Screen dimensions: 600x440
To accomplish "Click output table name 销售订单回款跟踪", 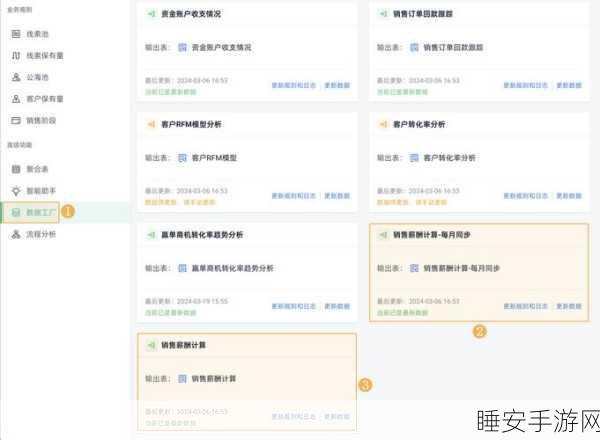I will (x=453, y=47).
